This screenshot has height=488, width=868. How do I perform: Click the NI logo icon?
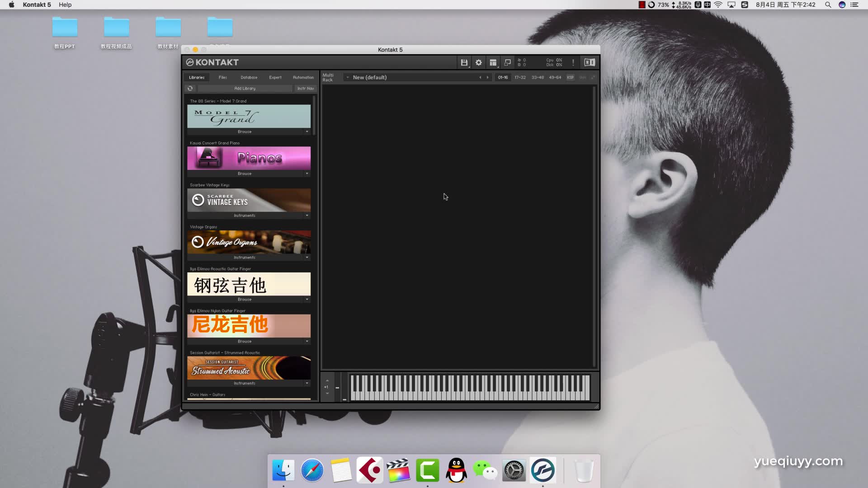[x=589, y=62]
